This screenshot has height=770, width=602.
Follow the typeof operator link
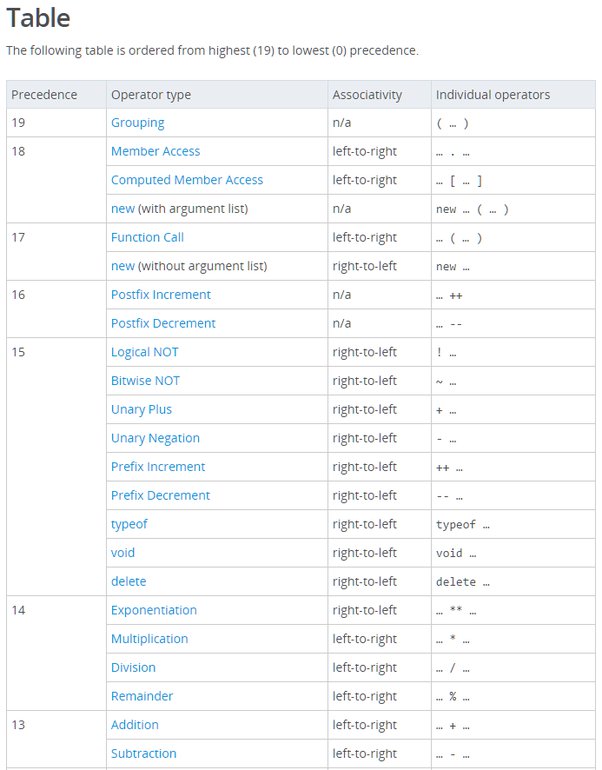[x=129, y=524]
